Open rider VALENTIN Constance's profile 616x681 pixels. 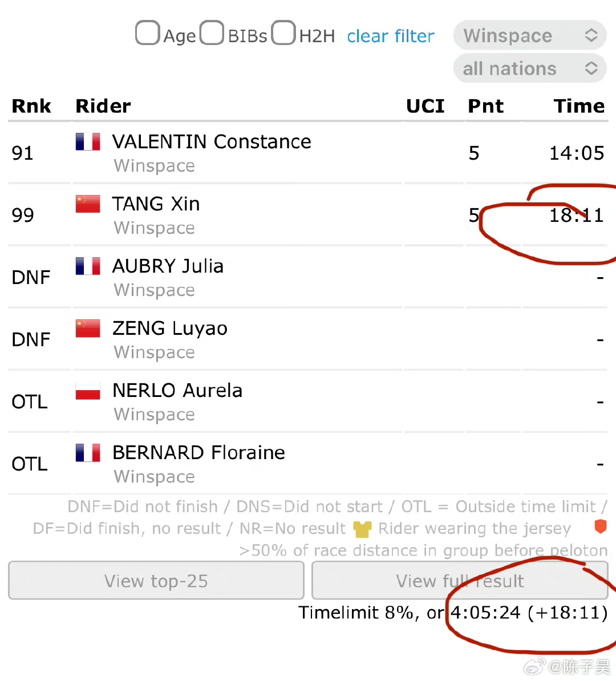pos(212,141)
